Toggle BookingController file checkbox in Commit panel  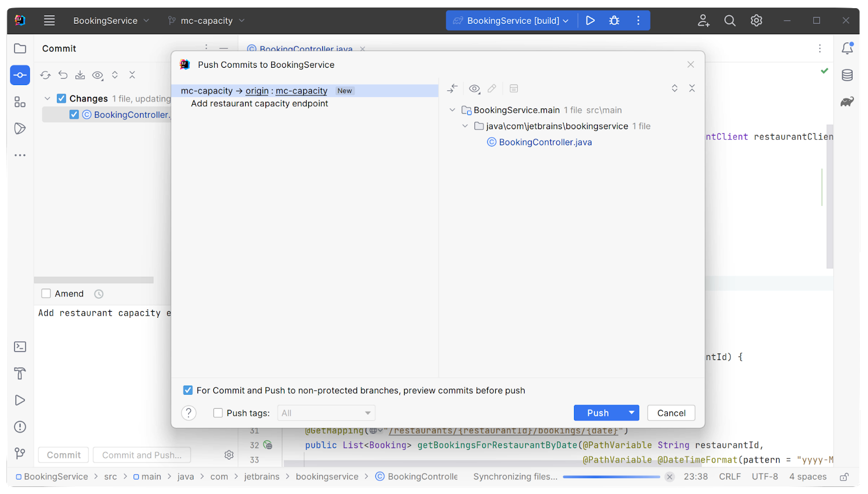click(74, 114)
